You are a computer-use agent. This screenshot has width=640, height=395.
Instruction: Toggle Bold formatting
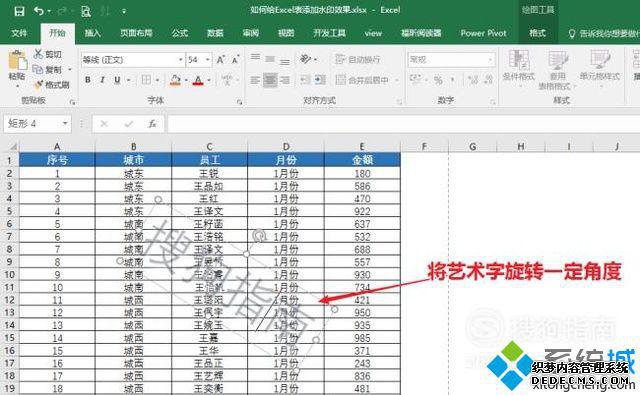pos(88,80)
